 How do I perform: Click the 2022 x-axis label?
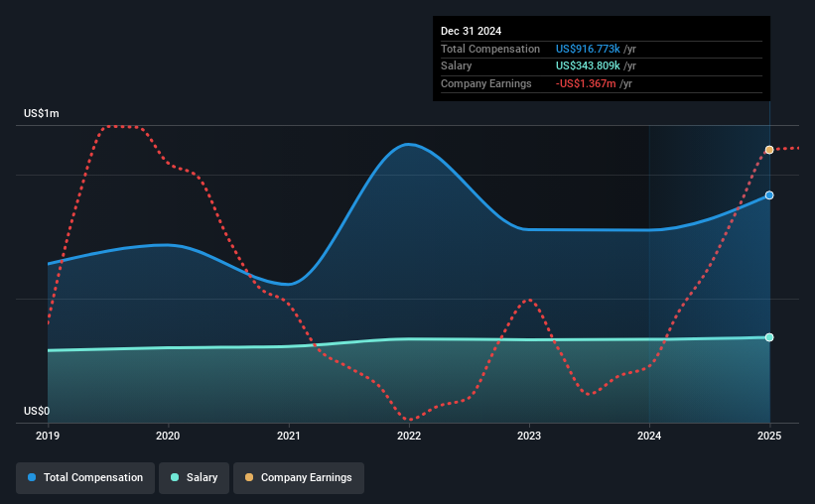click(409, 436)
